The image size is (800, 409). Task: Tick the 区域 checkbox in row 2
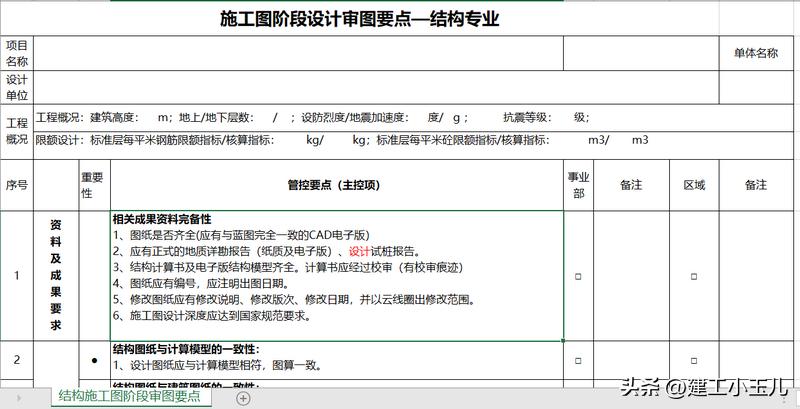[694, 361]
